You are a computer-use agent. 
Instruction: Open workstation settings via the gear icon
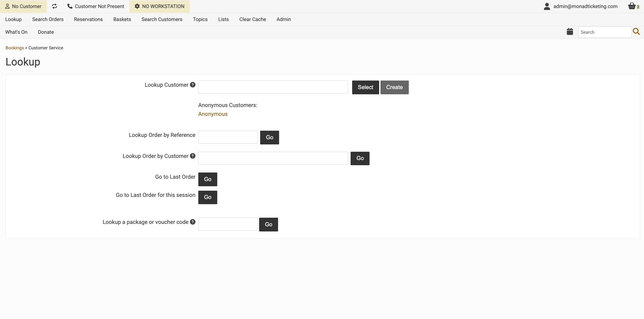click(x=137, y=6)
